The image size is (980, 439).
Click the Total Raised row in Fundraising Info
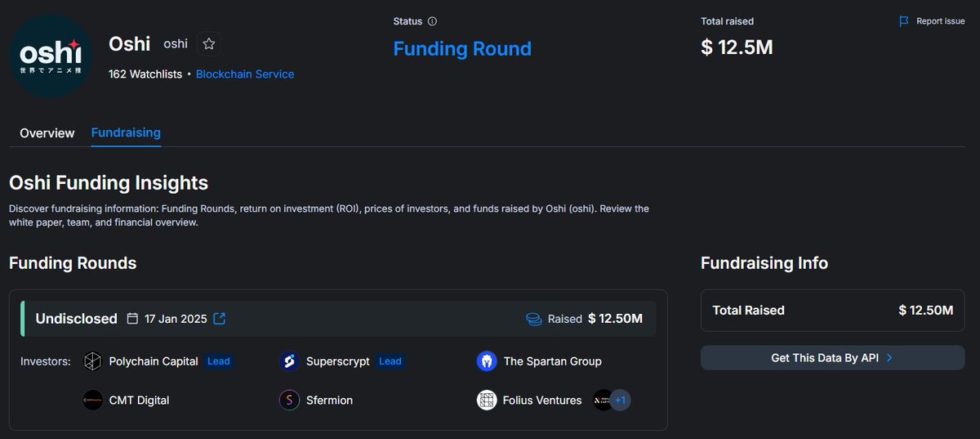point(832,311)
